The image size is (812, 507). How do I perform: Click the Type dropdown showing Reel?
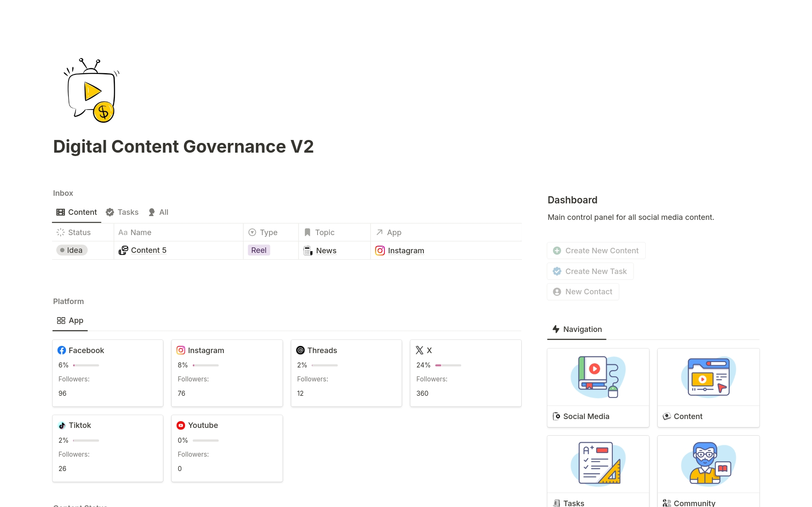[x=259, y=250]
